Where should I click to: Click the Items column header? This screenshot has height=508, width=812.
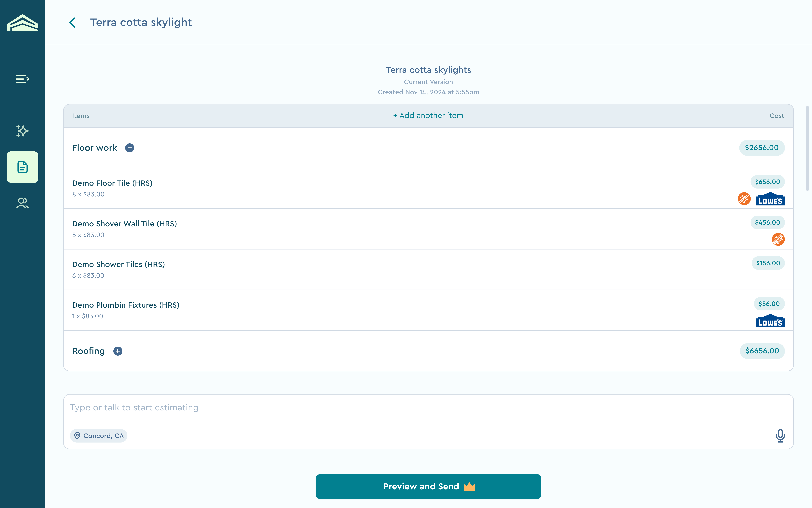tap(81, 116)
